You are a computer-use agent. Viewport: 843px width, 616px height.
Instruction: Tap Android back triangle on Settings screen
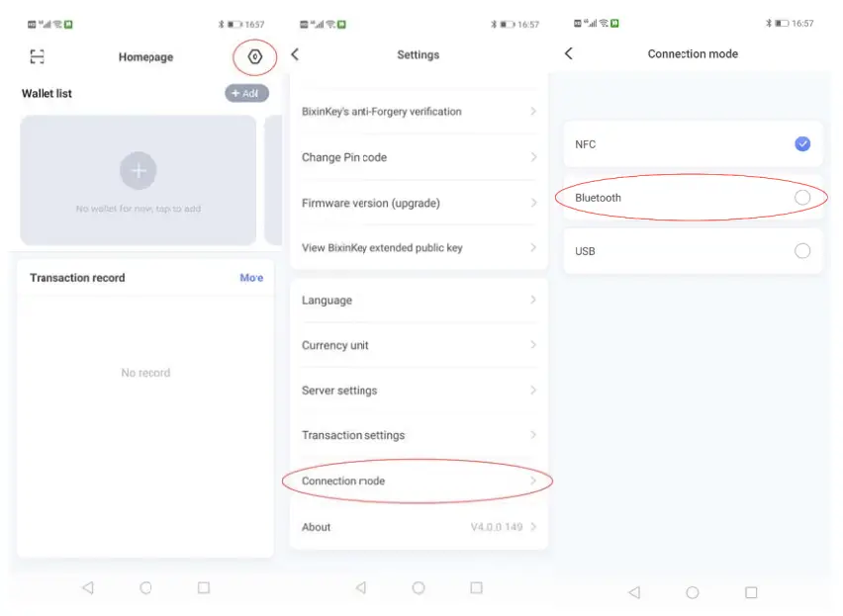point(360,587)
